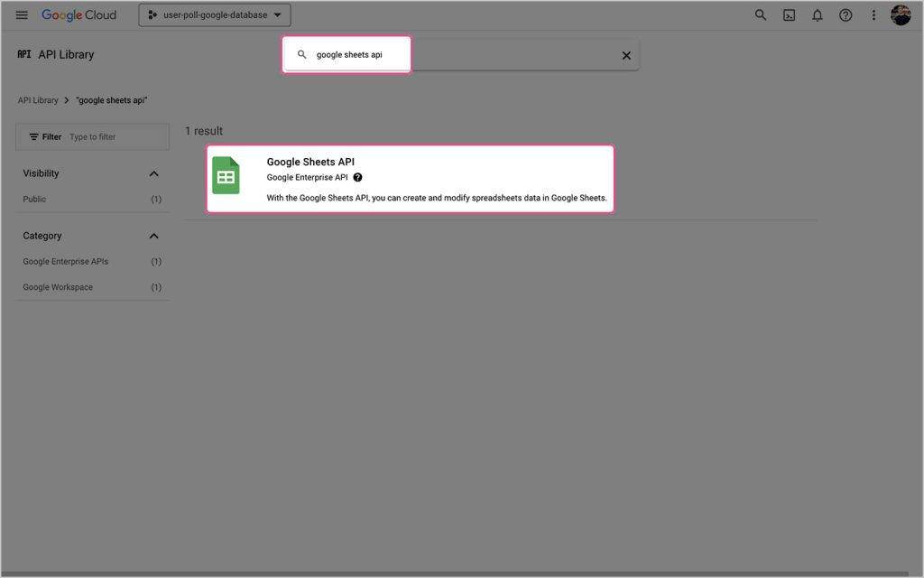This screenshot has height=578, width=924.
Task: Clear the API search with X icon
Action: point(626,55)
